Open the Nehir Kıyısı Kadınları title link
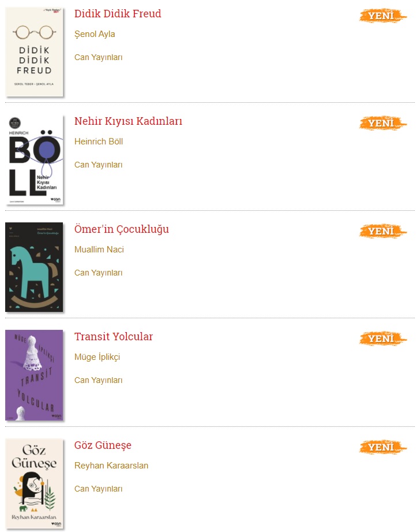Image resolution: width=416 pixels, height=532 pixels. [128, 121]
